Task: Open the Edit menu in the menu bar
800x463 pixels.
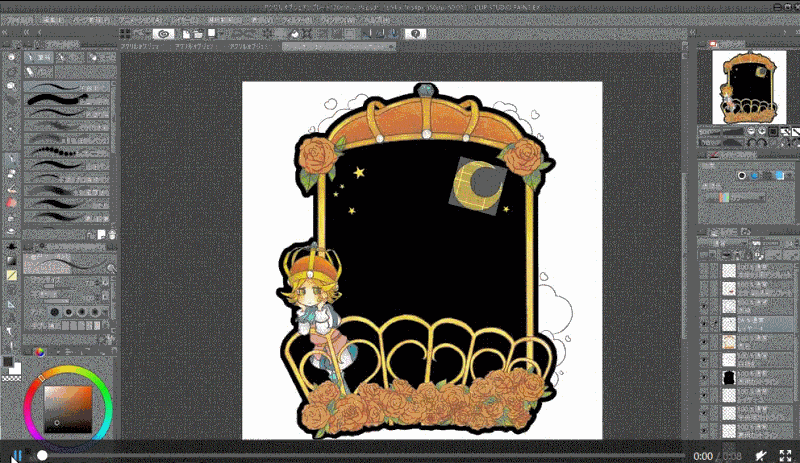Action: coord(53,20)
